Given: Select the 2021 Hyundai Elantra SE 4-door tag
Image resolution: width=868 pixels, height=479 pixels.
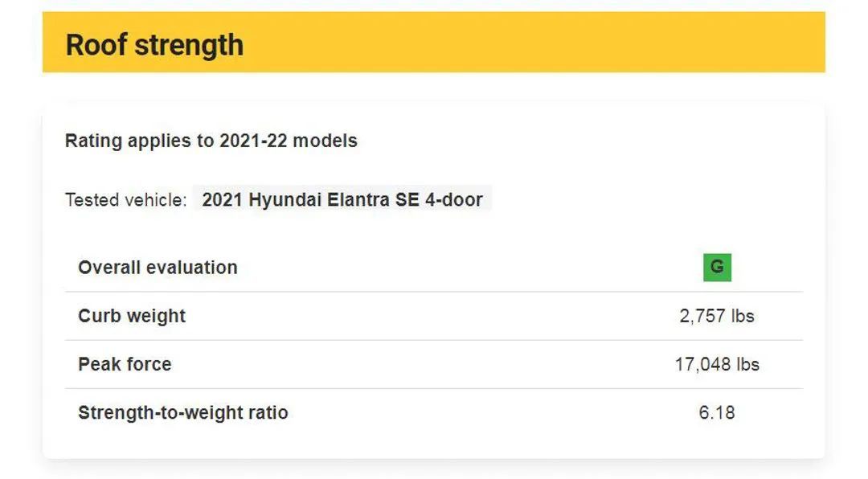Looking at the screenshot, I should click(x=342, y=199).
